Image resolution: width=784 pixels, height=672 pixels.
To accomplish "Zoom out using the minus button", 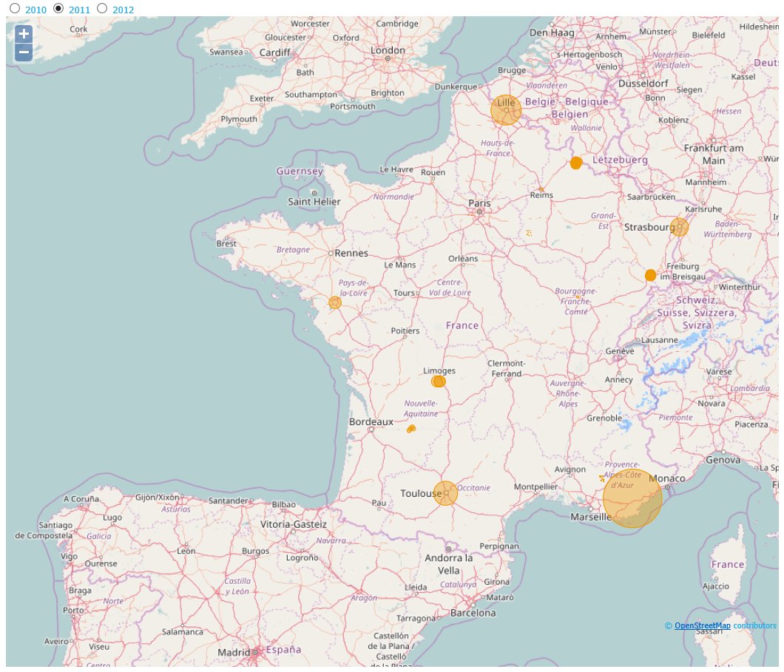I will tap(22, 52).
